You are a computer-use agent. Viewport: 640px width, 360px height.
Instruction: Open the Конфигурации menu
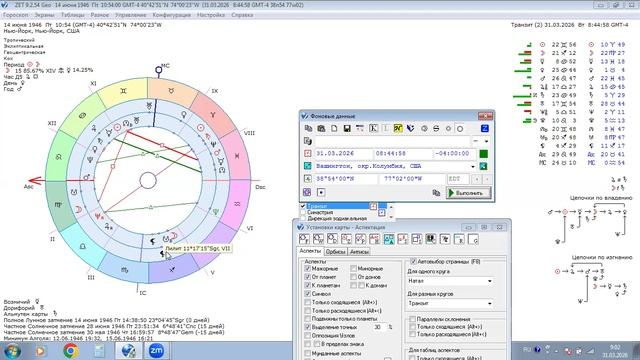(171, 15)
